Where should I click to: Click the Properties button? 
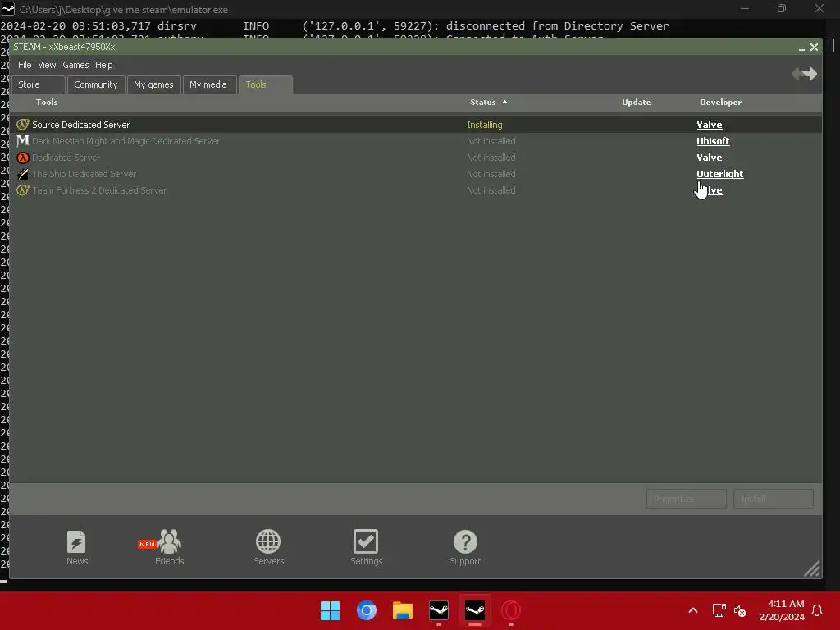tap(687, 499)
